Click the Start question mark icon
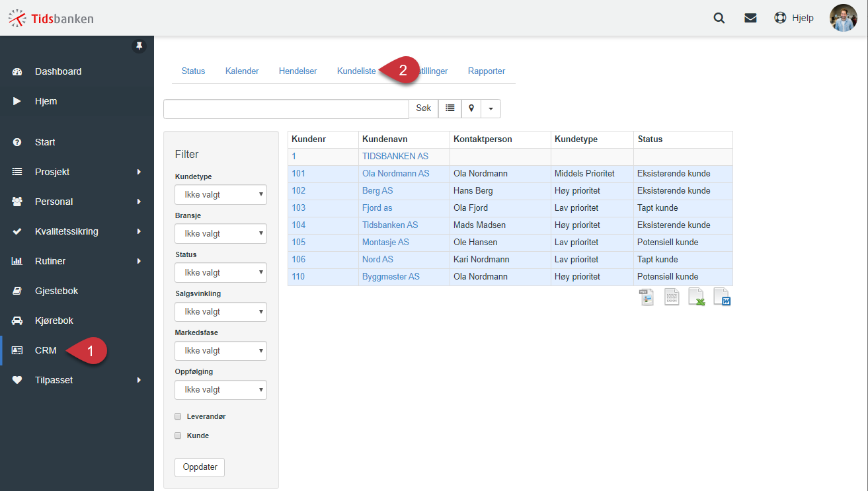 pos(18,142)
